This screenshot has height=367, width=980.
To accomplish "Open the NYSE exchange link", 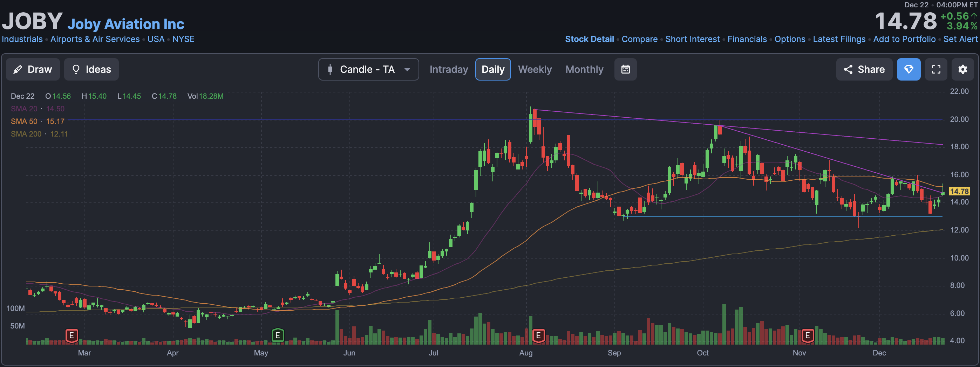I will [x=183, y=39].
